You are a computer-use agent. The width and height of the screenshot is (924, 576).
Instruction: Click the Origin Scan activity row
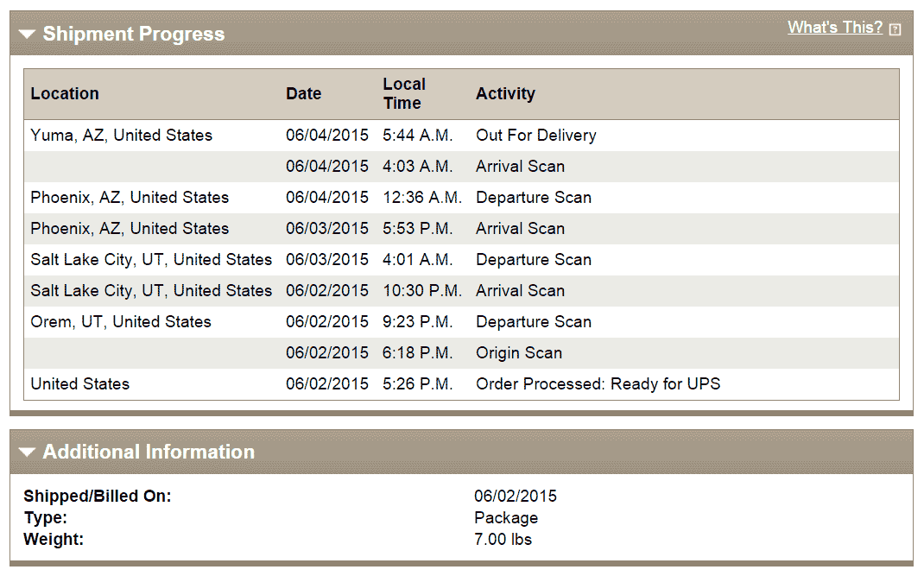tap(518, 353)
